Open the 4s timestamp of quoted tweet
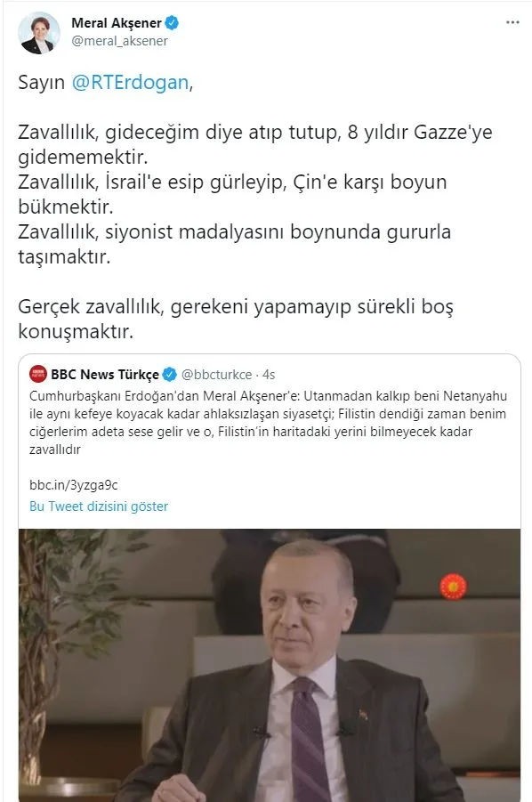This screenshot has width=532, height=802. (x=269, y=375)
